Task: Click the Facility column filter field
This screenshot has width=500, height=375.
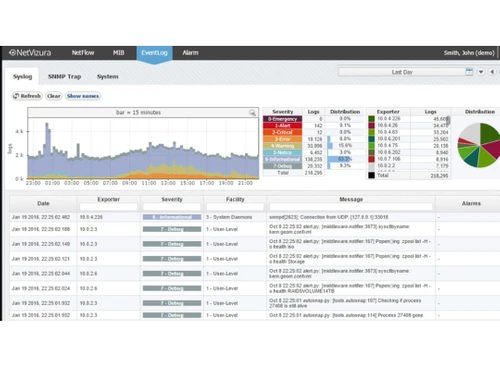Action: 235,207
